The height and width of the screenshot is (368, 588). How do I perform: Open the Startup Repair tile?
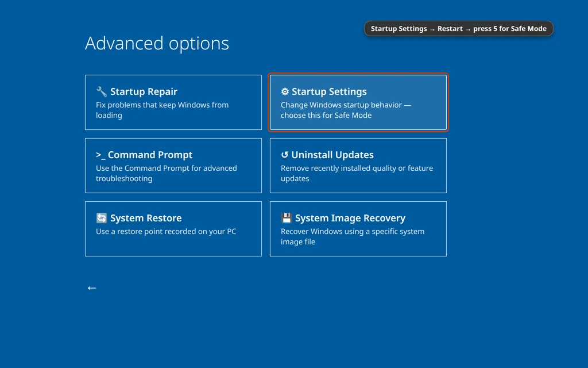(x=173, y=102)
